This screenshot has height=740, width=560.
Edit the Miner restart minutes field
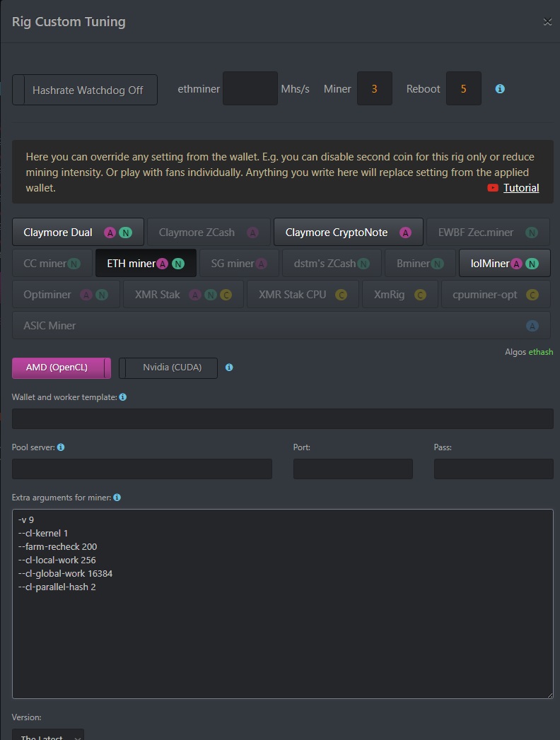pyautogui.click(x=375, y=88)
